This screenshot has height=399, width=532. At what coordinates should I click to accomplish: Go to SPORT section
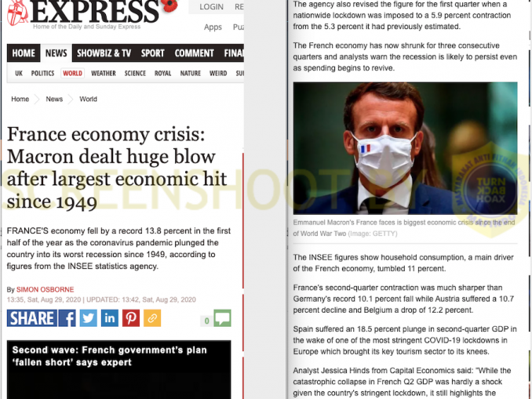[x=153, y=53]
